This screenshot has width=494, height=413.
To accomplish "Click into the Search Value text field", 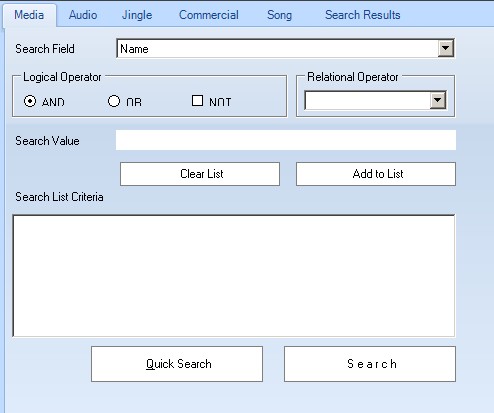I will 286,140.
